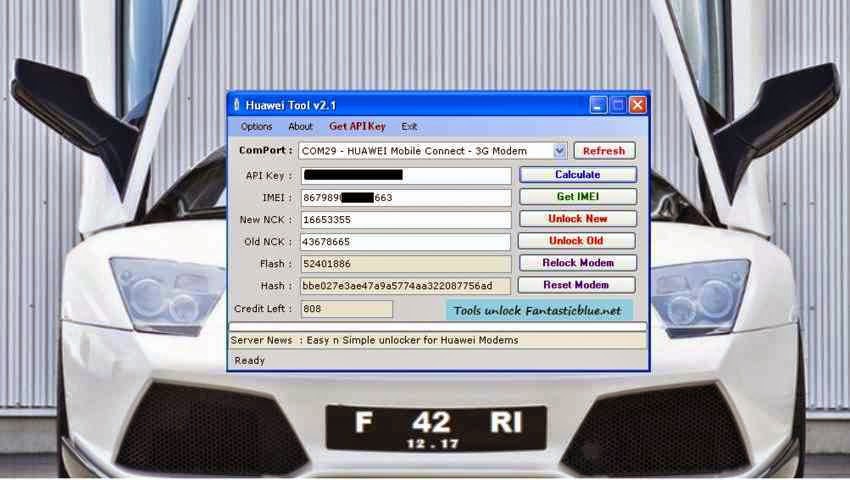Click the Get IMEI button
Viewport: 850px width, 480px height.
click(577, 197)
